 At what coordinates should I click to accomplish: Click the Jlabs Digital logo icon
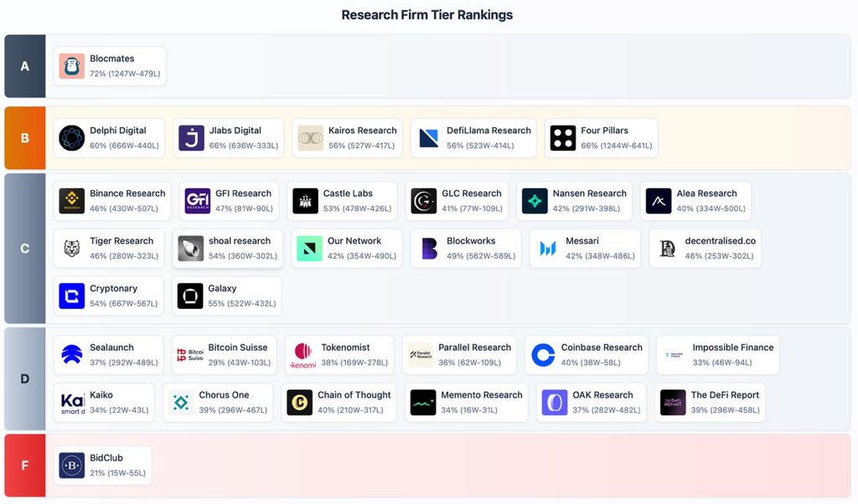point(192,138)
